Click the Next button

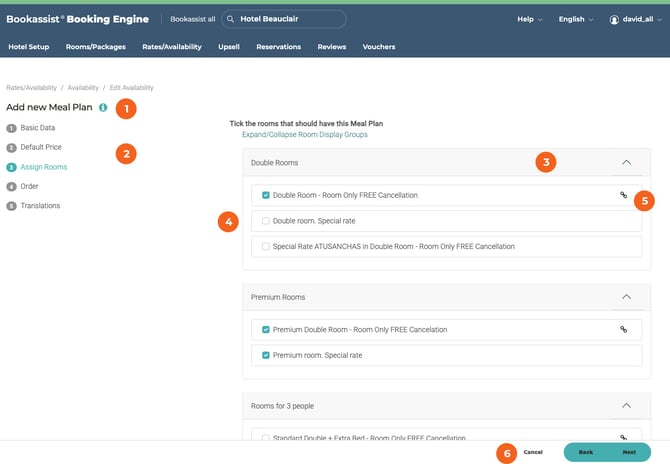point(629,452)
